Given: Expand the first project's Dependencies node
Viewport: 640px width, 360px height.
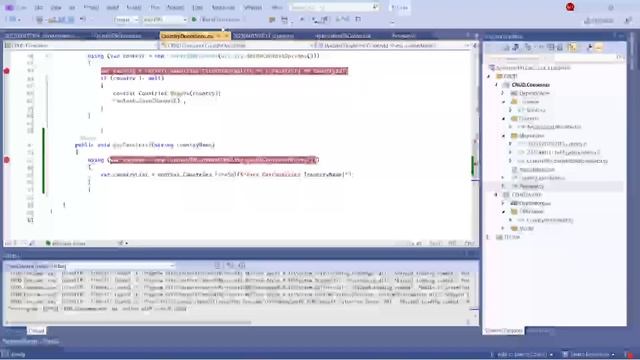Looking at the screenshot, I should pyautogui.click(x=503, y=93).
